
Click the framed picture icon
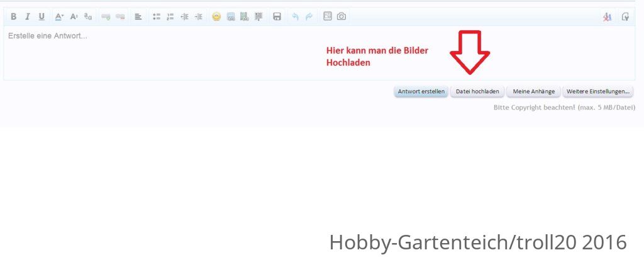pyautogui.click(x=327, y=16)
